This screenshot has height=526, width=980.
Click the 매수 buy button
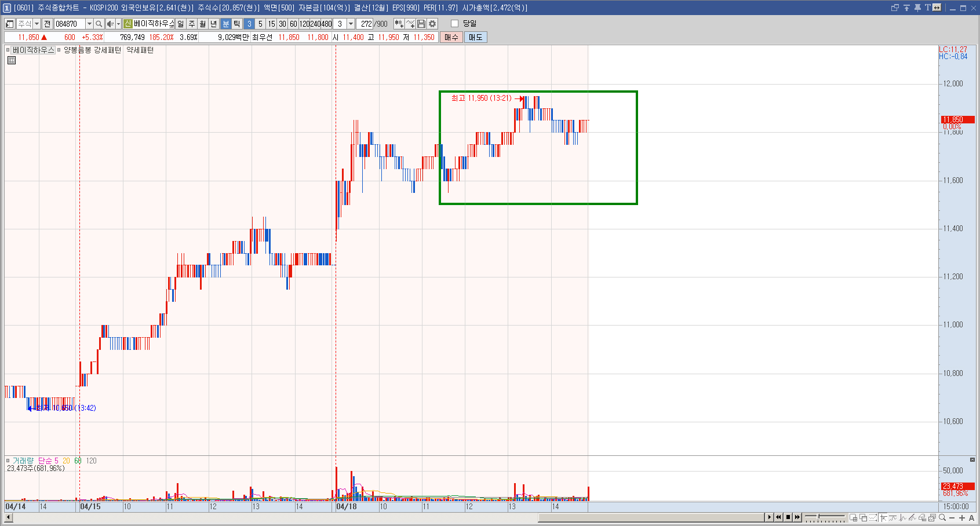click(x=451, y=37)
